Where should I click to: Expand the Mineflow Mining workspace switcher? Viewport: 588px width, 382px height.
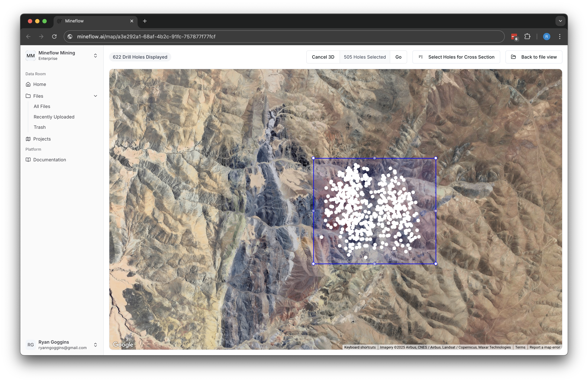tap(95, 56)
